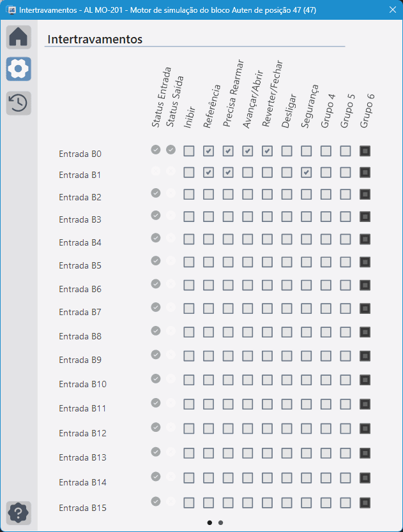
Task: Open the history clock sidebar icon
Action: (x=19, y=103)
